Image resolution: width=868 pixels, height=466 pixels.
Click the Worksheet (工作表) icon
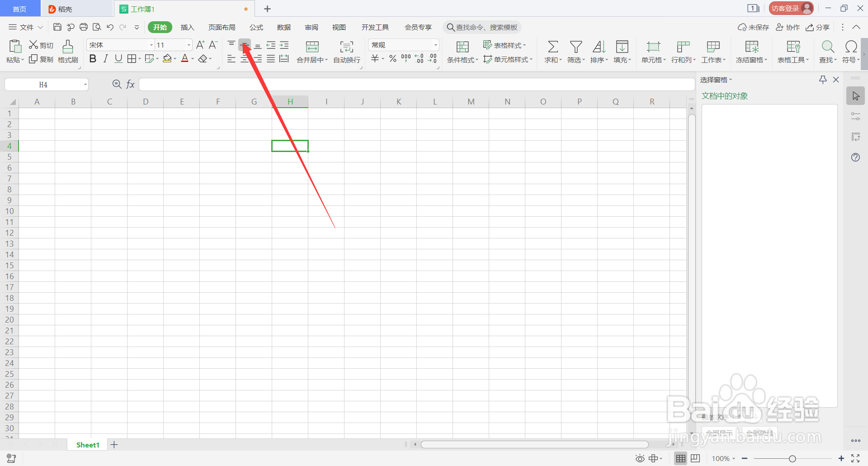point(713,47)
